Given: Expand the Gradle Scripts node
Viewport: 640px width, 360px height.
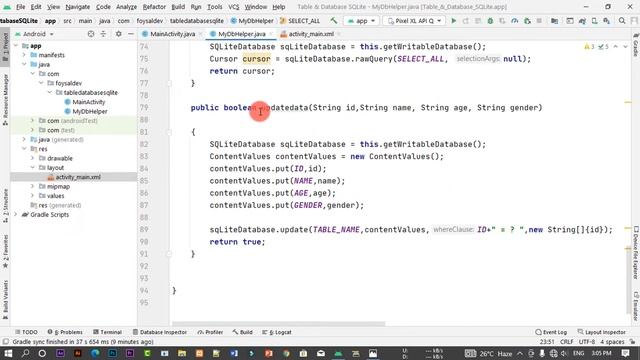Looking at the screenshot, I should click(x=16, y=215).
